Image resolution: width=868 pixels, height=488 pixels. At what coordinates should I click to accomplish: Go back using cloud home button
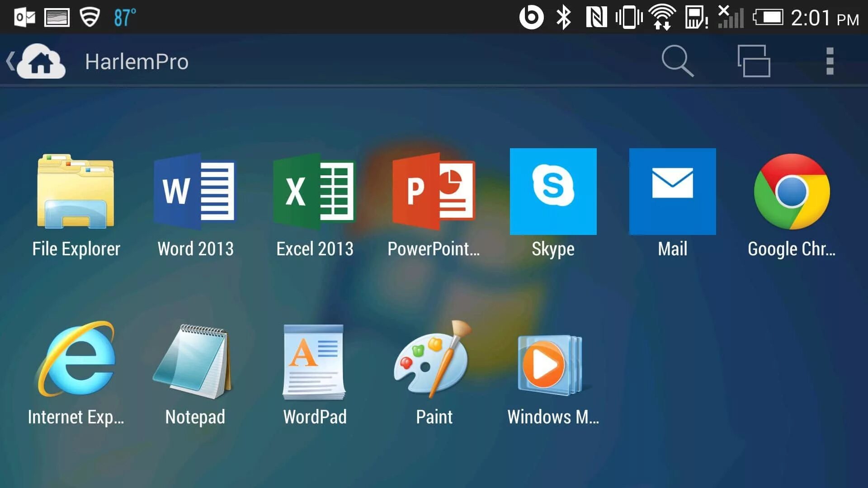pos(42,61)
